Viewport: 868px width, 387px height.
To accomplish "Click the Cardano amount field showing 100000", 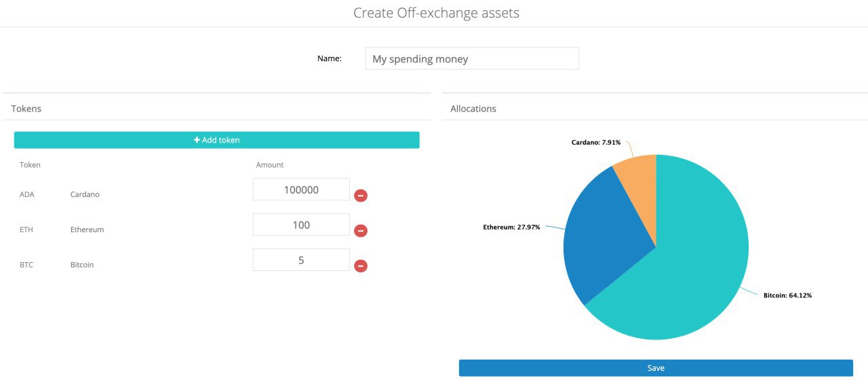I will 301,190.
